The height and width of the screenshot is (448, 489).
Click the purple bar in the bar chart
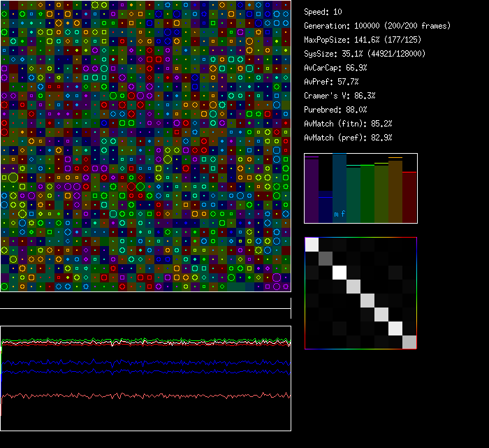pyautogui.click(x=312, y=190)
